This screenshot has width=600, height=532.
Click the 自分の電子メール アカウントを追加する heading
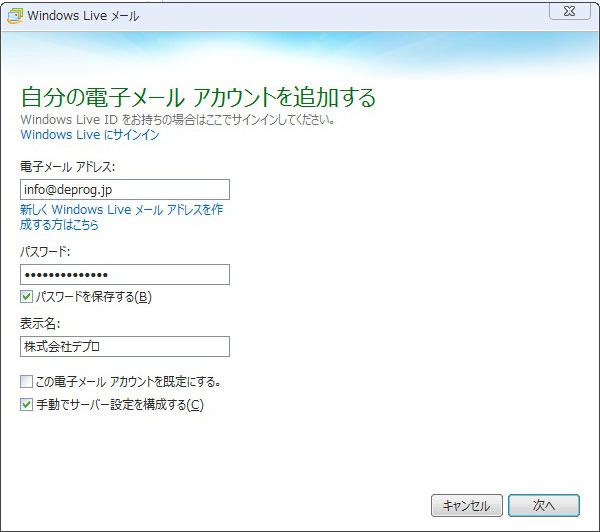click(x=198, y=97)
